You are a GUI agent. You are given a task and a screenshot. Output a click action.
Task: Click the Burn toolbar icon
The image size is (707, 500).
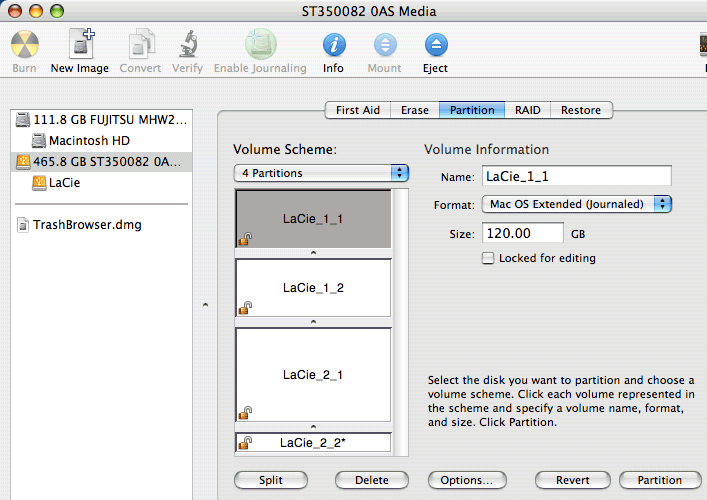tap(24, 51)
